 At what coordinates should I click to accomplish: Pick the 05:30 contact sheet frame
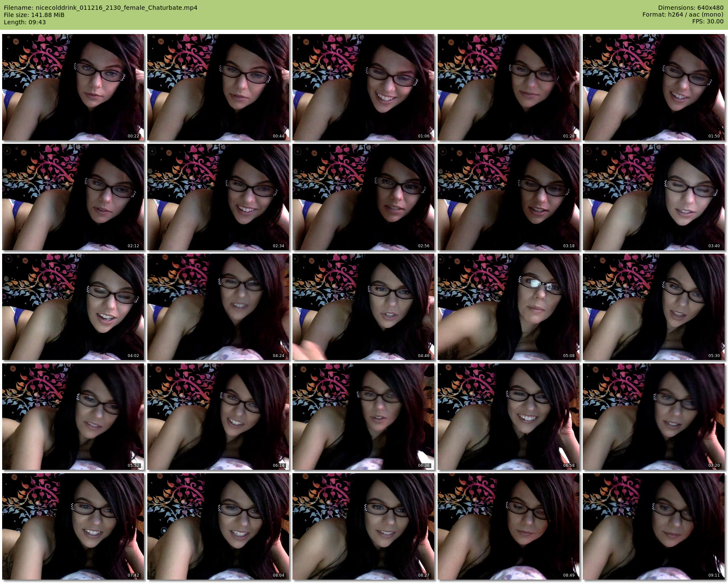click(654, 307)
